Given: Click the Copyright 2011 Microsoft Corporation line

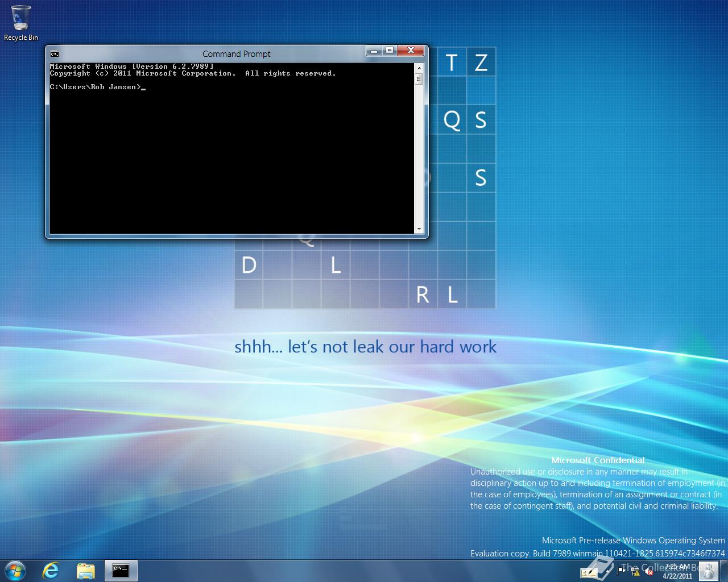Looking at the screenshot, I should [x=193, y=73].
